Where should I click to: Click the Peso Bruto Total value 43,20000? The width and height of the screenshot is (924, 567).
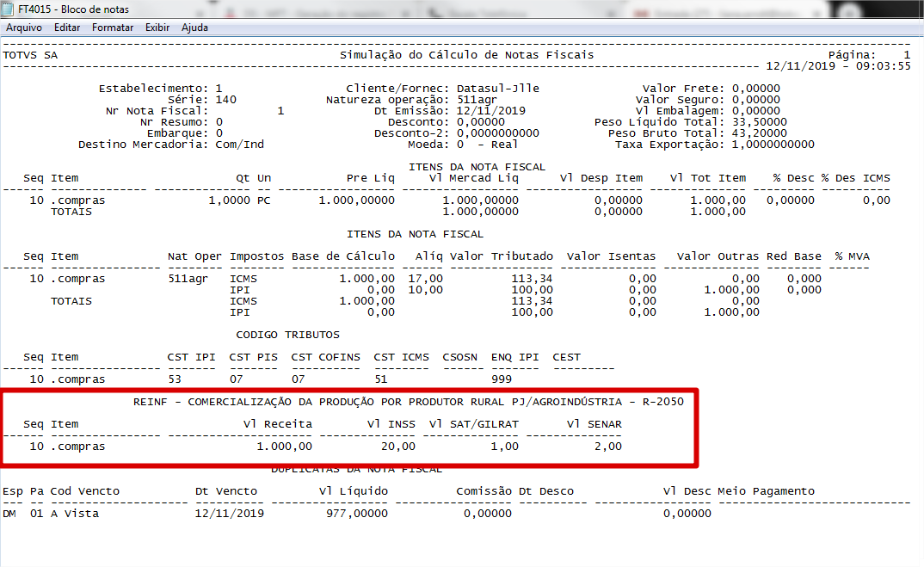click(x=759, y=133)
